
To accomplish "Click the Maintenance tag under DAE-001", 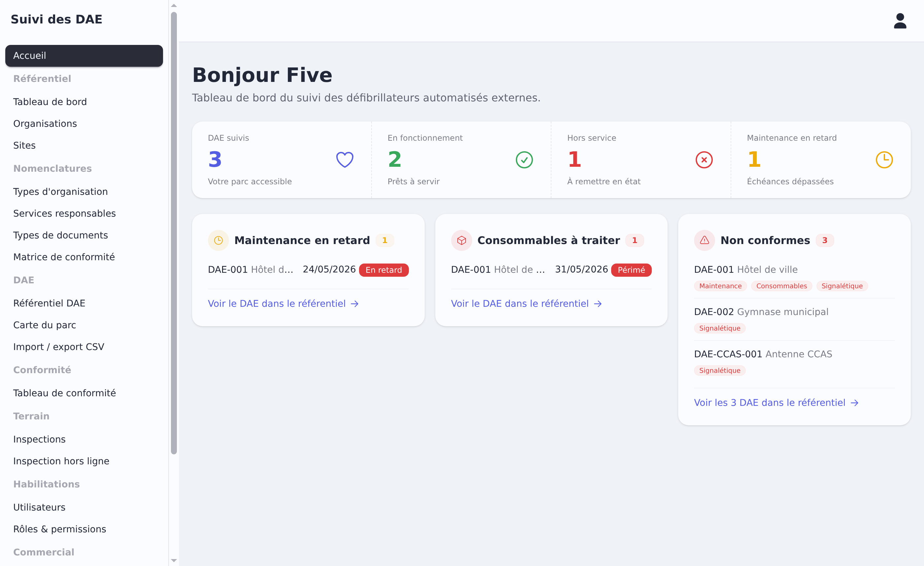I will coord(720,286).
